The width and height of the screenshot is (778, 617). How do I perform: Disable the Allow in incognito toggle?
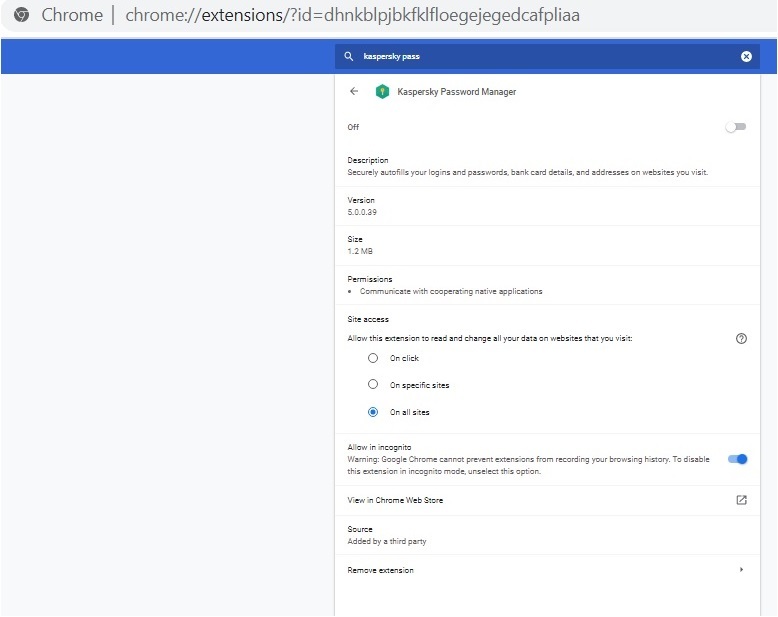(737, 459)
